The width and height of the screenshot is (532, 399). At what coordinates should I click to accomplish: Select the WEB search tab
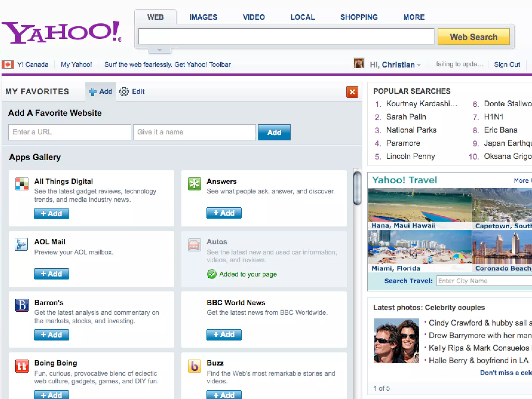click(155, 17)
